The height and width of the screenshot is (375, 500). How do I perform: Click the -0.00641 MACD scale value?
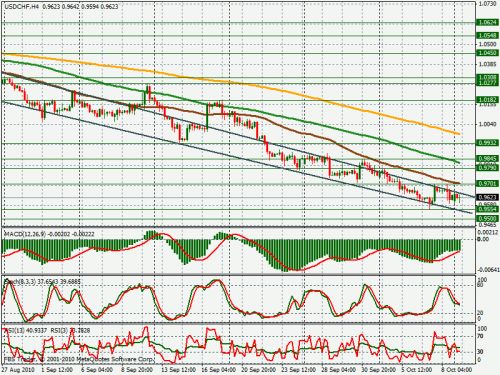(488, 269)
